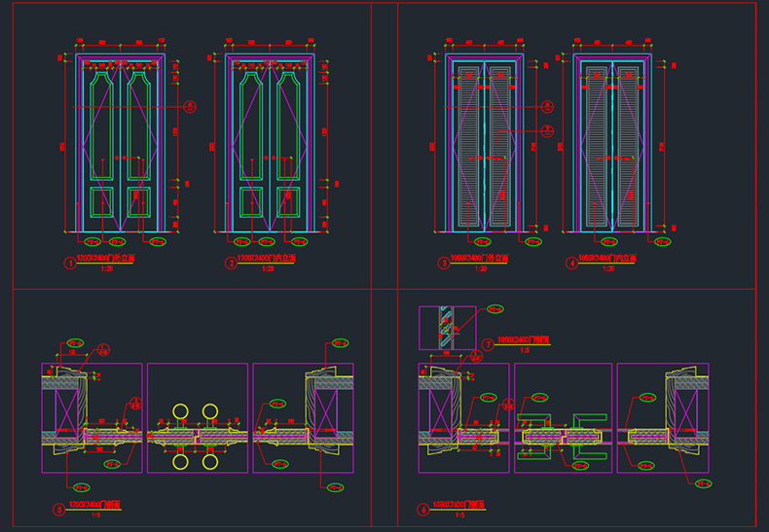Click the circled number 7 detail marker
The height and width of the screenshot is (532, 769).
488,345
